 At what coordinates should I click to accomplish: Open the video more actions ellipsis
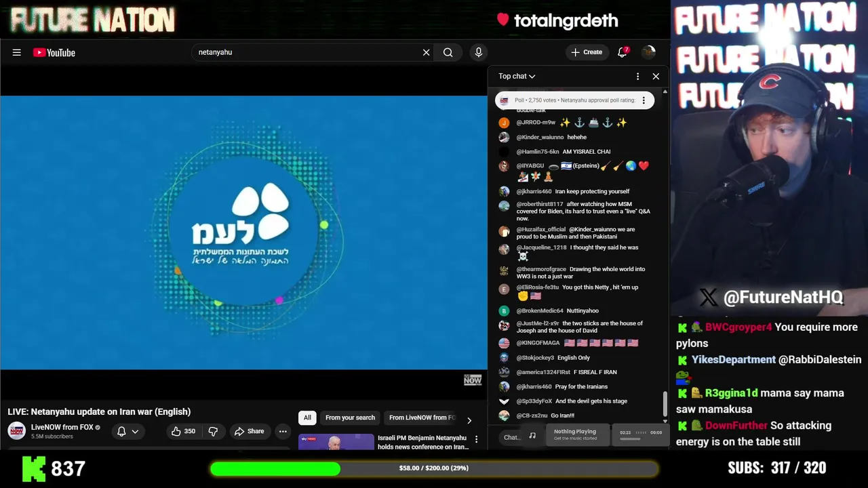[x=283, y=431]
